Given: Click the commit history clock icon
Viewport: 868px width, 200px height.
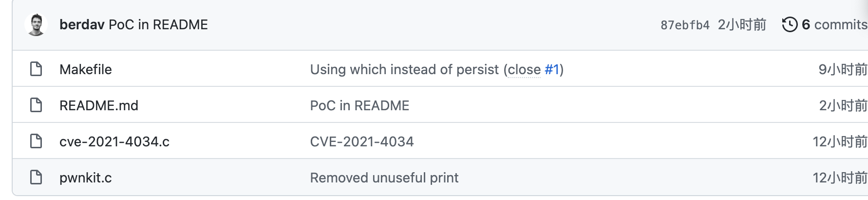Looking at the screenshot, I should 790,25.
